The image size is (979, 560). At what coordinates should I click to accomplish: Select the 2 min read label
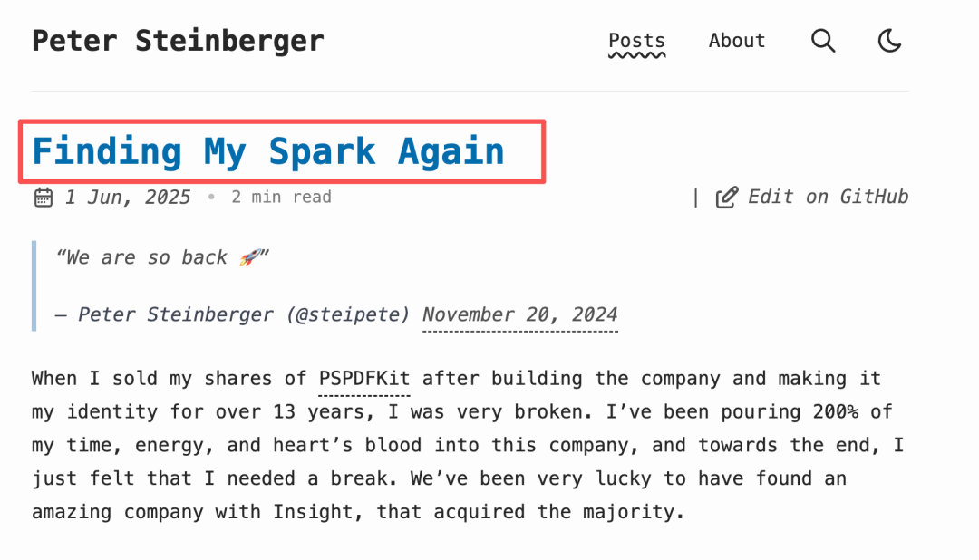pos(281,197)
